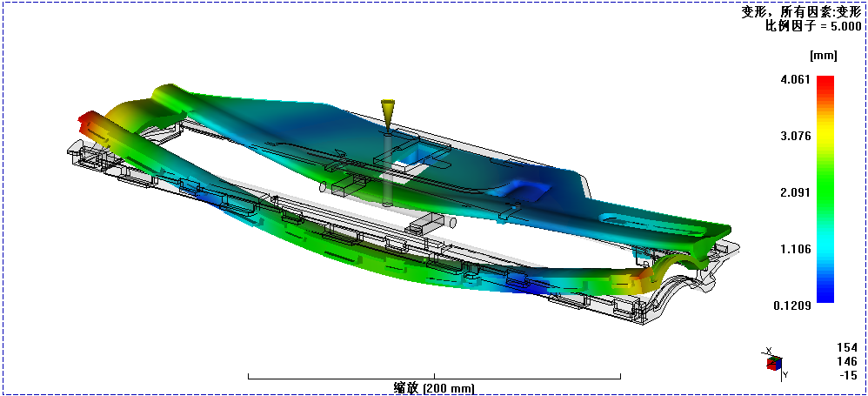Click the yellow injection cone marker

(x=387, y=112)
